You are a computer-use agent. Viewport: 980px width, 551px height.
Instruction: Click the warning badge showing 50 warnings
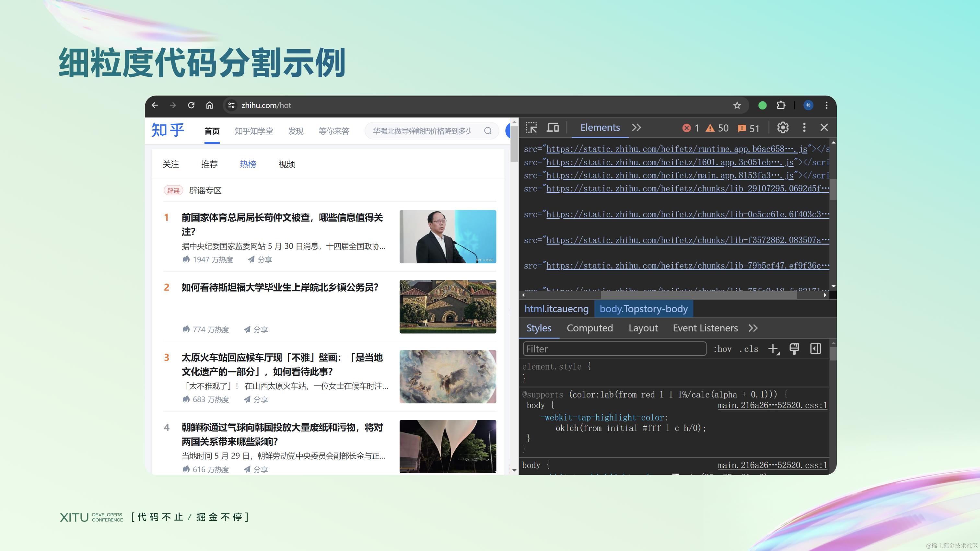(x=717, y=128)
